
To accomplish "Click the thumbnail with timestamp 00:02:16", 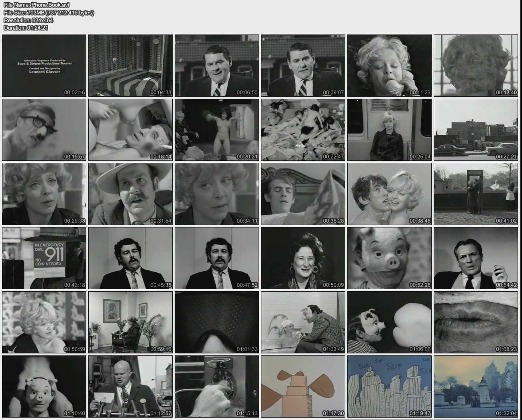I will (44, 65).
